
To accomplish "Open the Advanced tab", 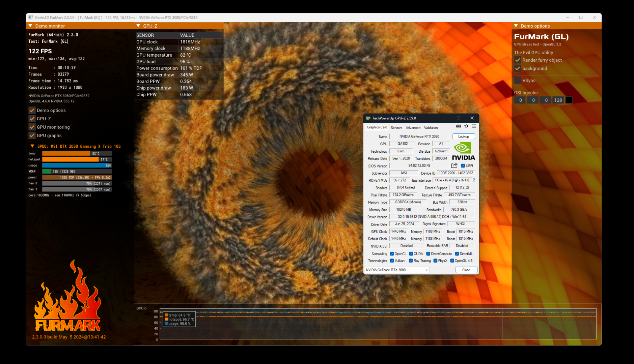I will point(413,128).
